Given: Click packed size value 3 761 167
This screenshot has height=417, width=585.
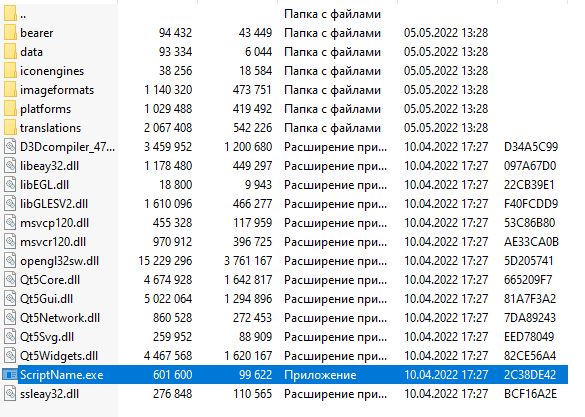Looking at the screenshot, I should click(248, 261).
